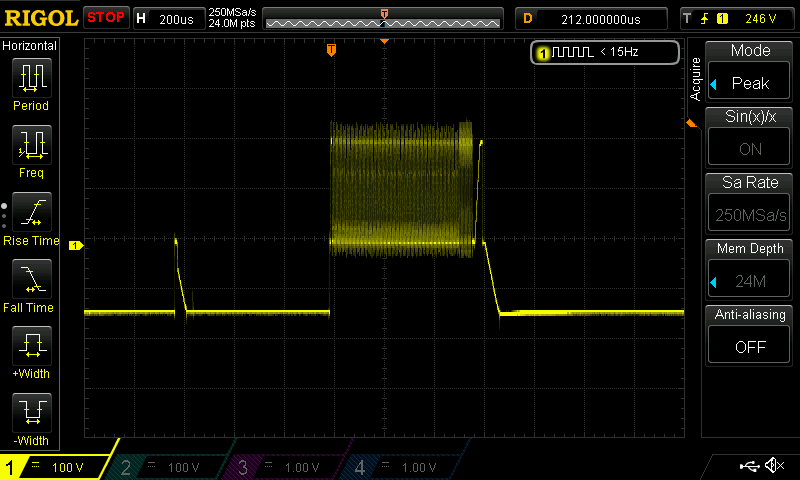Click the frequency counter < 15Hz readout

[619, 52]
